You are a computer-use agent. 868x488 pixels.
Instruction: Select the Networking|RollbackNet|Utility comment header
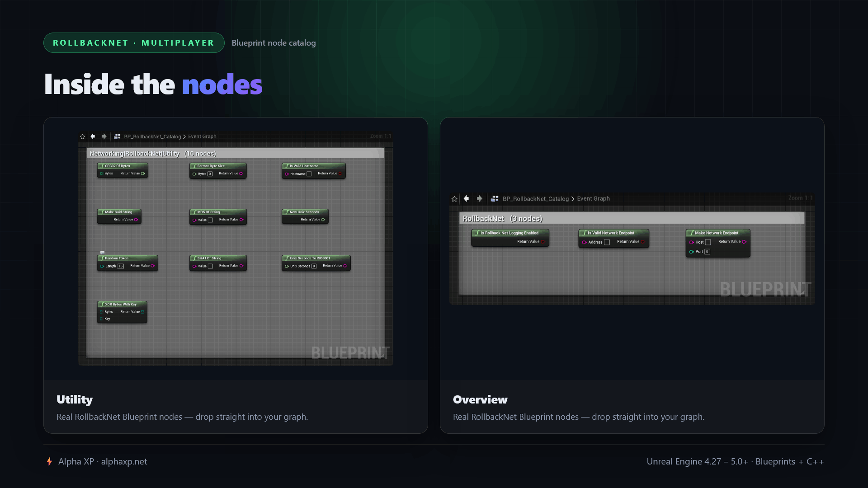pos(235,154)
